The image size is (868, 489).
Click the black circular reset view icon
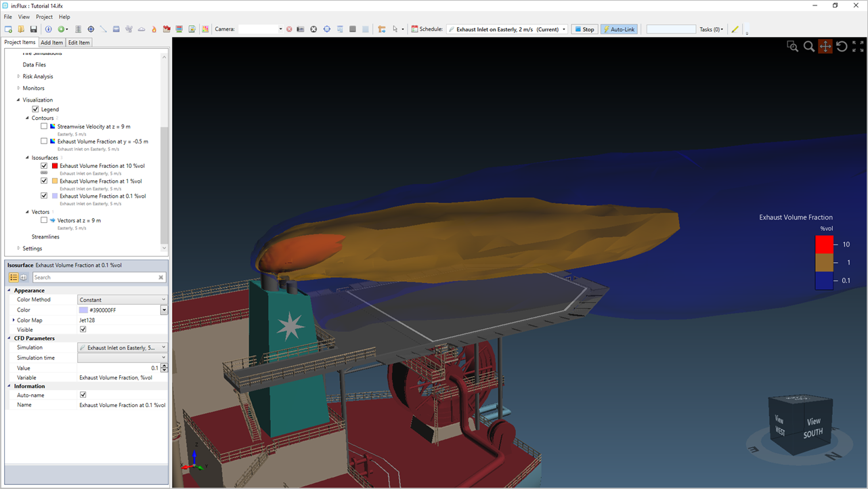pyautogui.click(x=313, y=29)
